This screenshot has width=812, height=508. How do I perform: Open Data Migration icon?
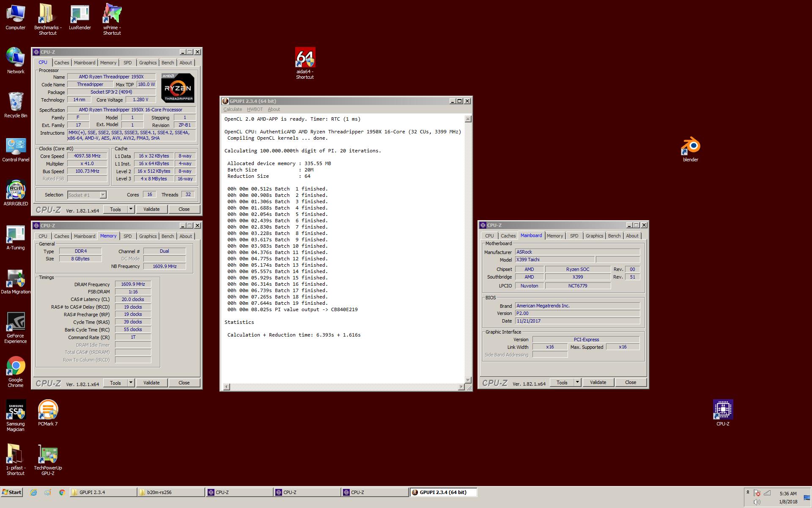click(x=16, y=282)
